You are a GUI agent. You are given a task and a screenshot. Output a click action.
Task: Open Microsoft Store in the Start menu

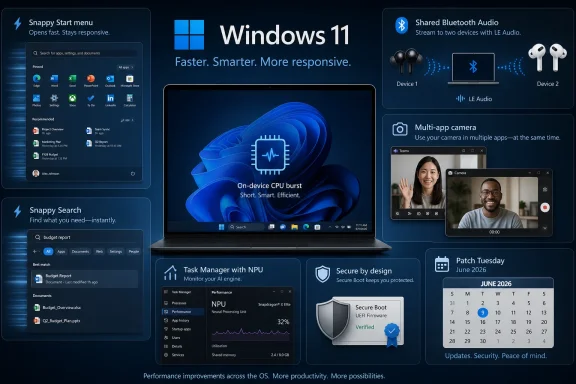click(x=129, y=79)
